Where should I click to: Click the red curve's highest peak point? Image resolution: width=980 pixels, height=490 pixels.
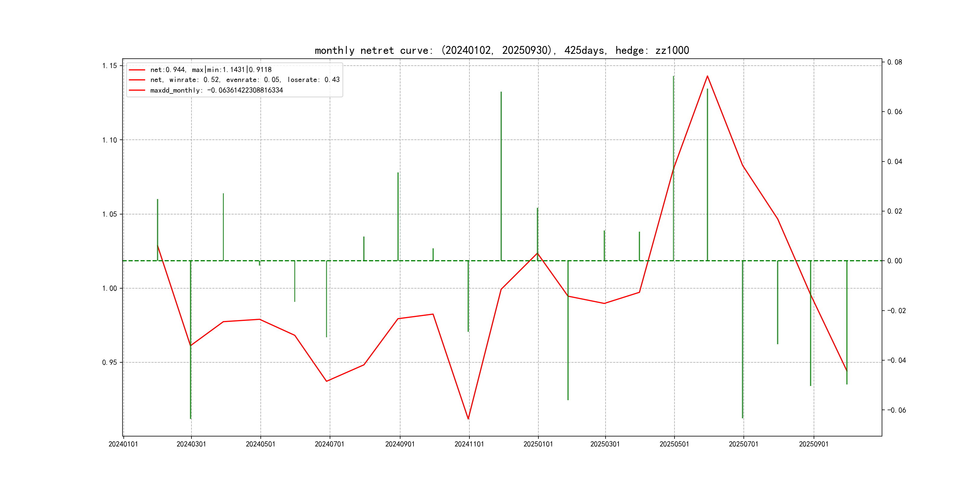[707, 76]
